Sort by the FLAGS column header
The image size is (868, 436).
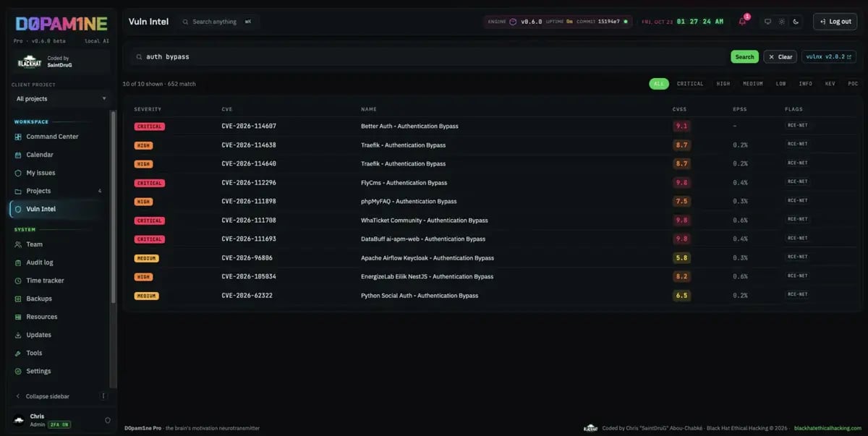793,109
